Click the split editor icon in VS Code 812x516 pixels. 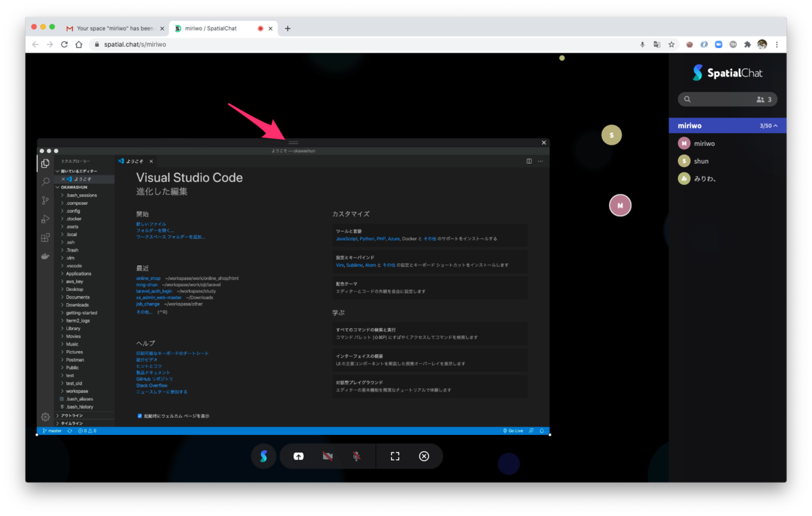(529, 161)
